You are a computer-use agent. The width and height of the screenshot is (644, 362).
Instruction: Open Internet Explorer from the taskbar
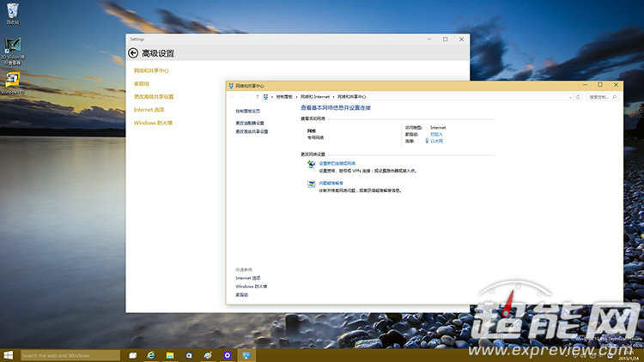click(x=151, y=355)
